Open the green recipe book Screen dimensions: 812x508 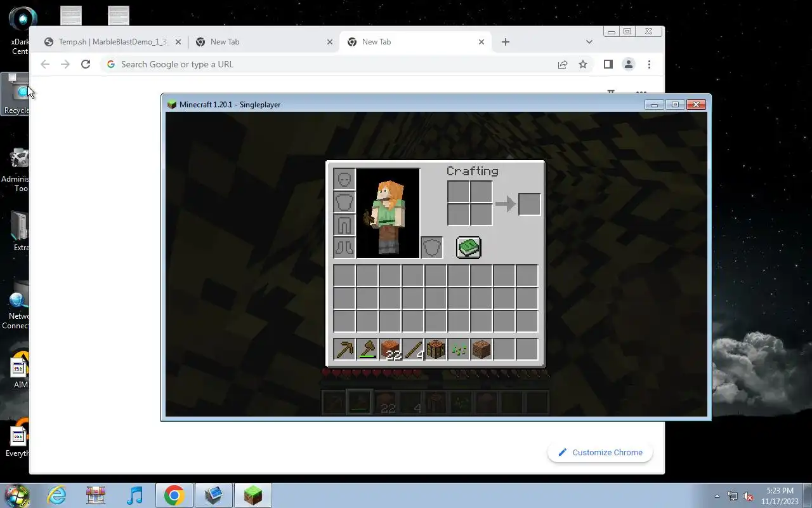[469, 248]
